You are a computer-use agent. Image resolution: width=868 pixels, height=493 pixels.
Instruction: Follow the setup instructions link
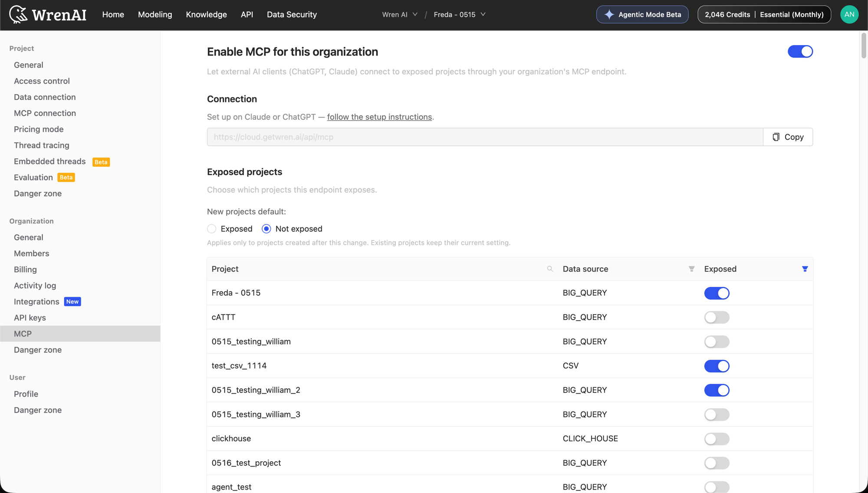click(379, 117)
